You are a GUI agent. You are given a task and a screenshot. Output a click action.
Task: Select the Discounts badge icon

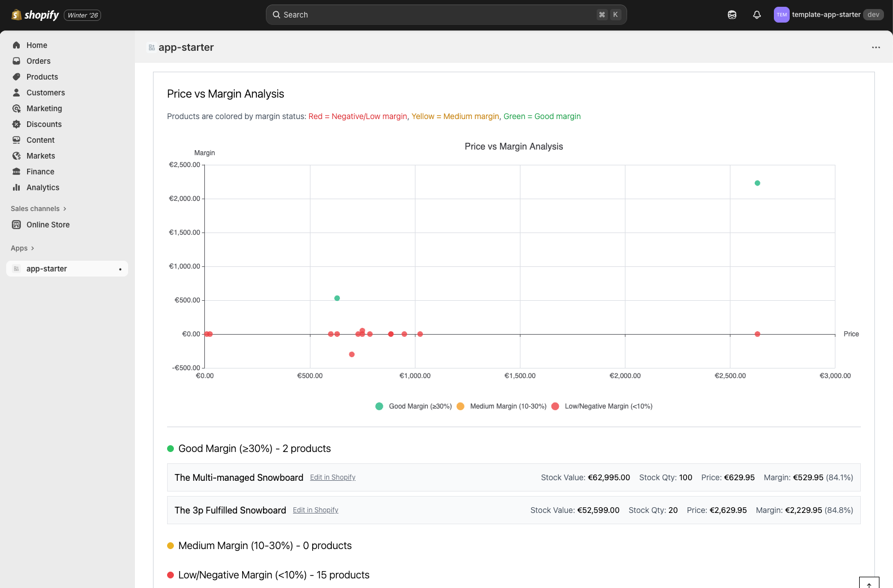tap(16, 124)
